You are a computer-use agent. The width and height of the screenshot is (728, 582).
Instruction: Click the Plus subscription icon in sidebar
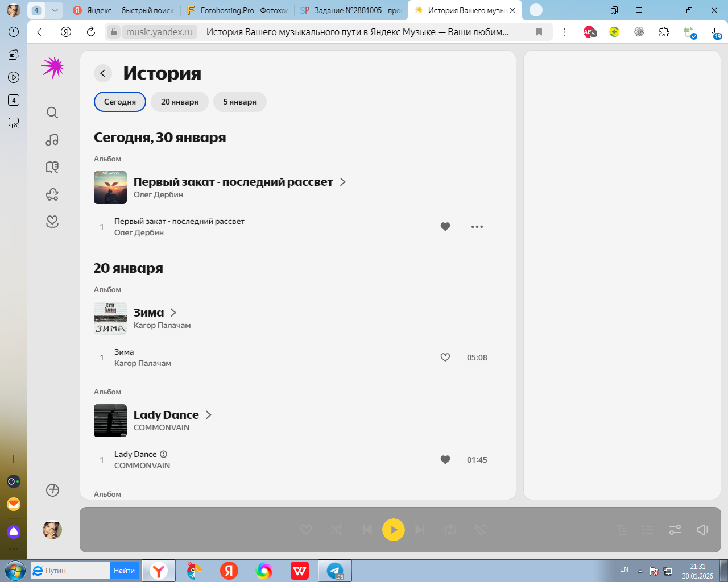point(52,490)
